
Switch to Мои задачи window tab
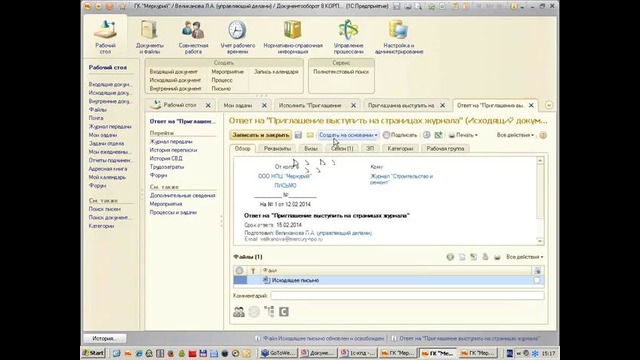tap(238, 105)
